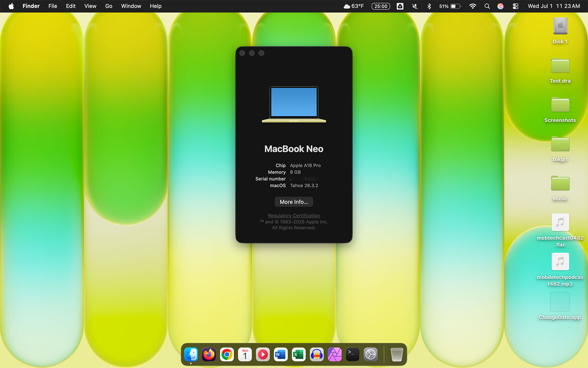Open the View menu
588x368 pixels.
click(x=91, y=6)
